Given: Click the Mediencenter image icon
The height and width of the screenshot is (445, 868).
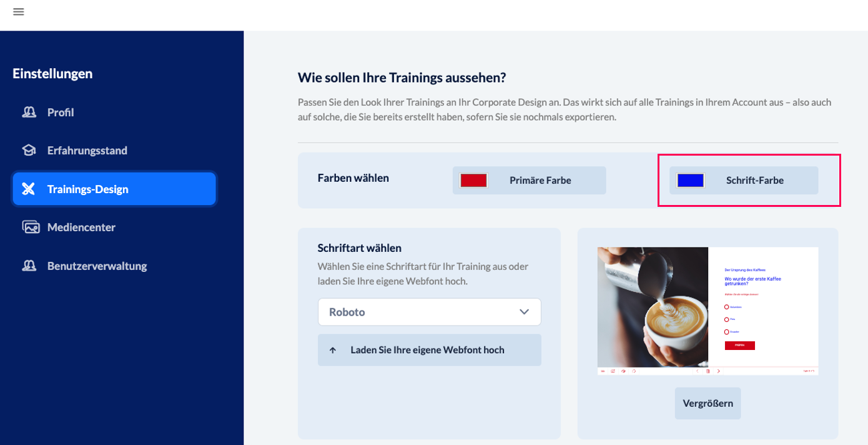Looking at the screenshot, I should 31,227.
